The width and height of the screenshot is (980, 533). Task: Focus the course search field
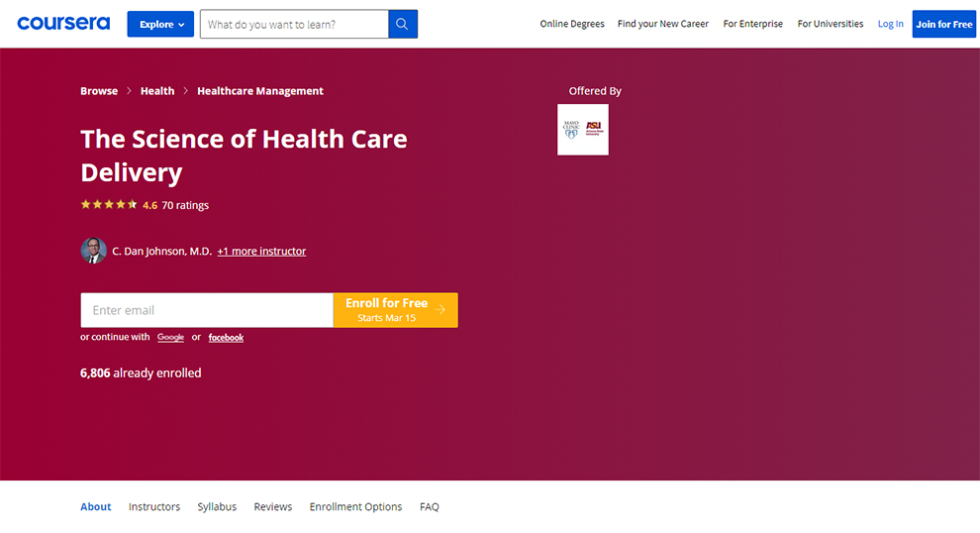click(x=294, y=25)
